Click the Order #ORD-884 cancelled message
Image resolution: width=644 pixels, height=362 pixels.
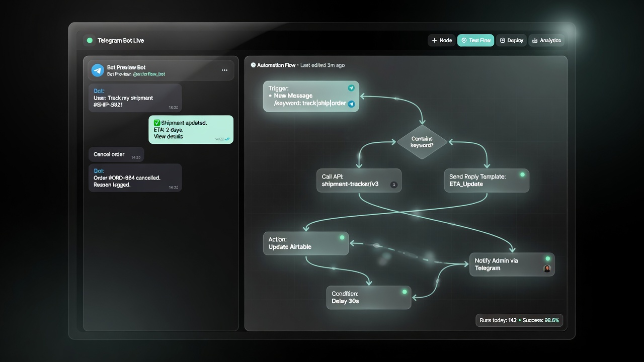135,177
